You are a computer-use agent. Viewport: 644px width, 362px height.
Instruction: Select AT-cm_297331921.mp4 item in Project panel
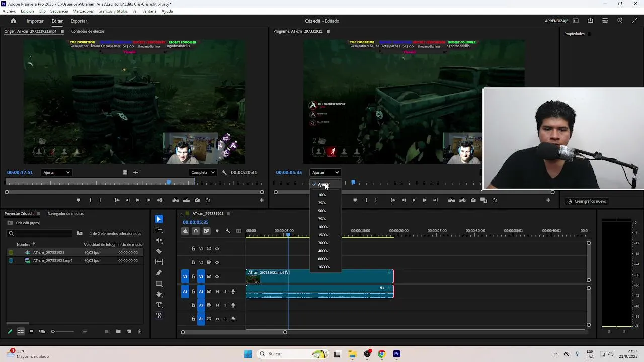click(x=53, y=261)
